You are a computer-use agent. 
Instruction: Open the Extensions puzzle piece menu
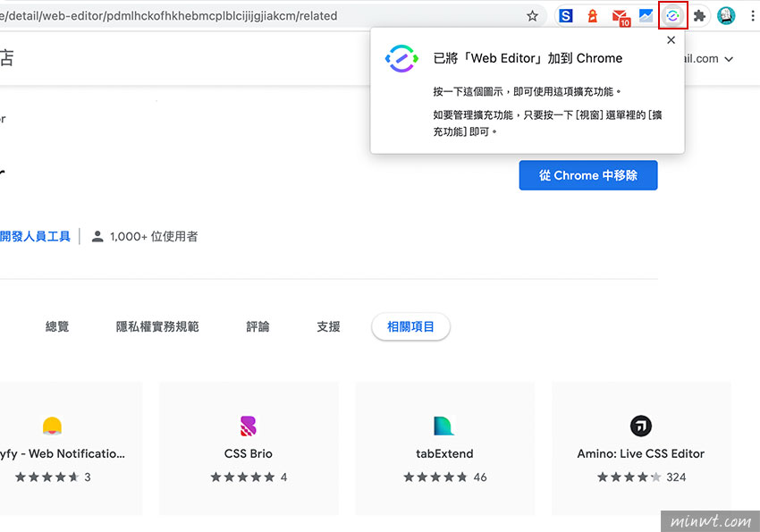[x=699, y=16]
